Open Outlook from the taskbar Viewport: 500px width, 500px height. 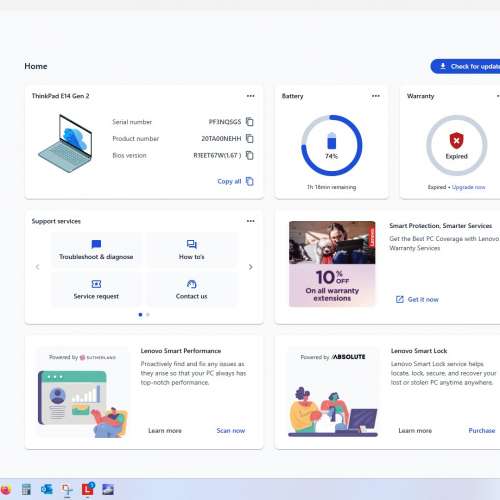pyautogui.click(x=47, y=489)
